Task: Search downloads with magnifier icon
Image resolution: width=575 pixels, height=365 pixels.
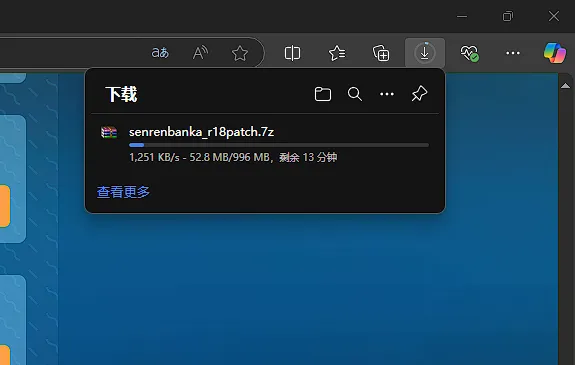Action: (355, 94)
